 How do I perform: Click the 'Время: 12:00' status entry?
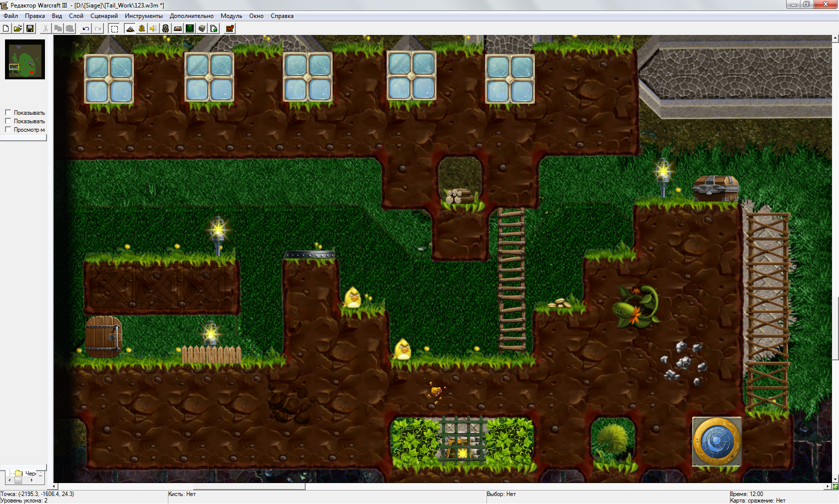click(747, 494)
